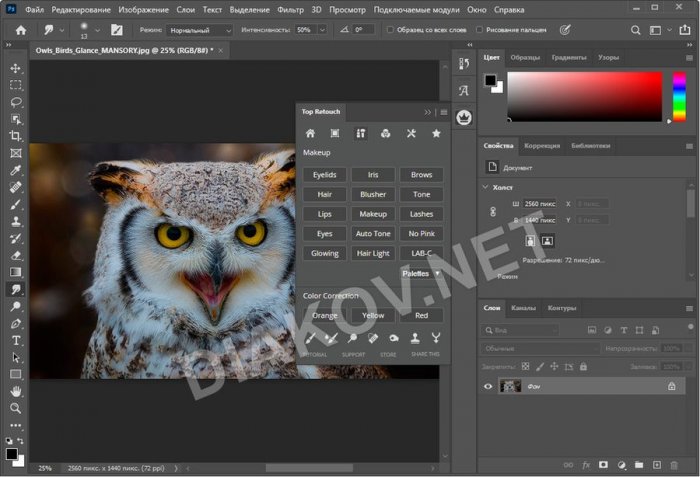This screenshot has width=700, height=477.
Task: Select the Type tool
Action: pos(16,340)
